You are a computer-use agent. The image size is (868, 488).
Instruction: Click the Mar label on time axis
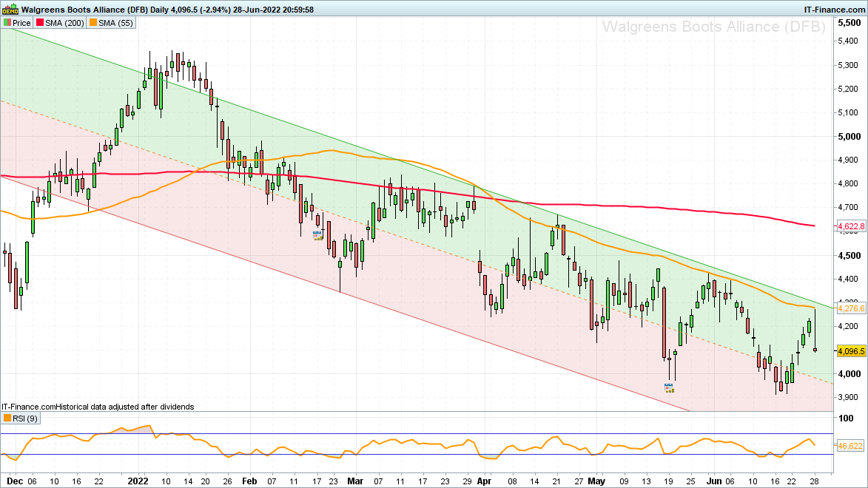click(355, 481)
